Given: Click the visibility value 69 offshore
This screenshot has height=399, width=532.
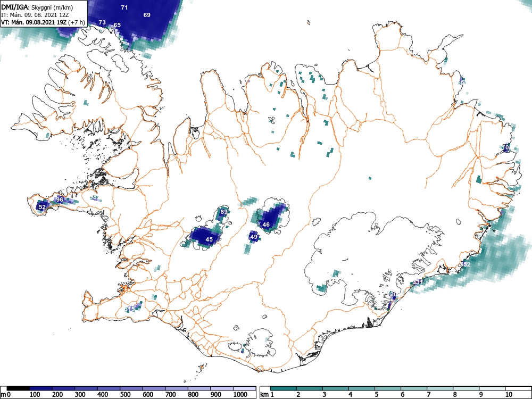Looking at the screenshot, I should click(x=147, y=15).
